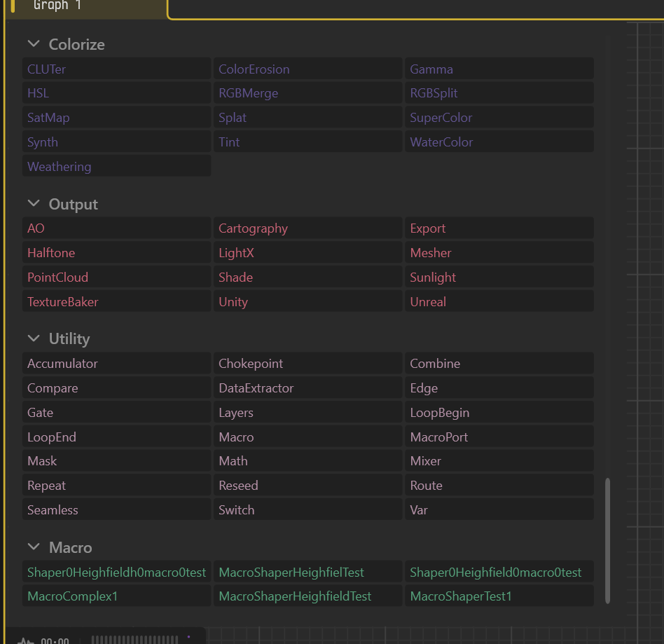Collapse the Macro category chevron

click(34, 547)
